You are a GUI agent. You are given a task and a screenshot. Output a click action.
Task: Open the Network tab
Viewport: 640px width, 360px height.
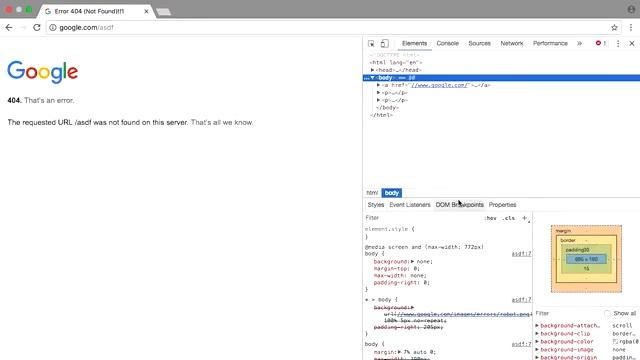[x=512, y=43]
